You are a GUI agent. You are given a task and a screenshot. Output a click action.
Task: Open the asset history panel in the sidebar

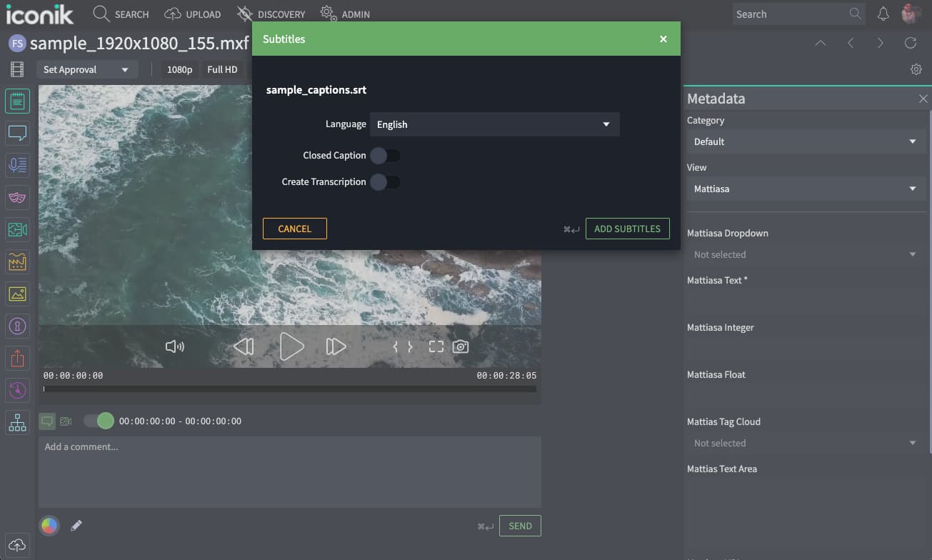coord(17,390)
